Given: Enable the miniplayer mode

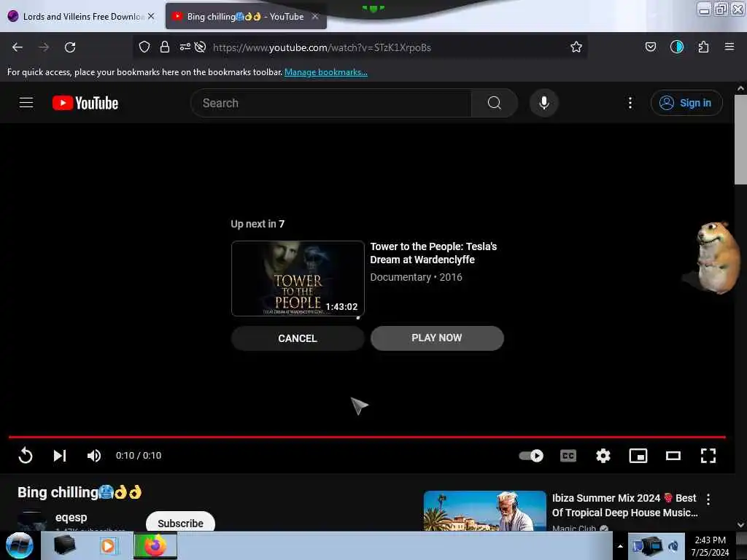Looking at the screenshot, I should pyautogui.click(x=638, y=456).
